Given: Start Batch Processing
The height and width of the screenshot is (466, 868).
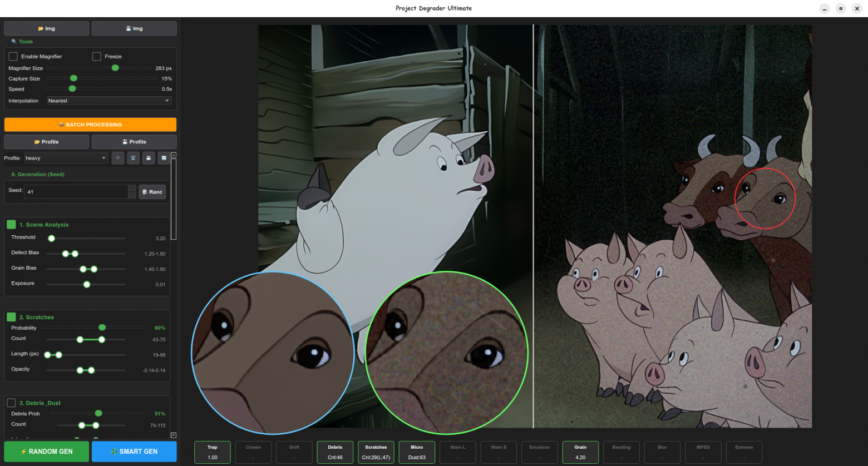Looking at the screenshot, I should (x=90, y=125).
